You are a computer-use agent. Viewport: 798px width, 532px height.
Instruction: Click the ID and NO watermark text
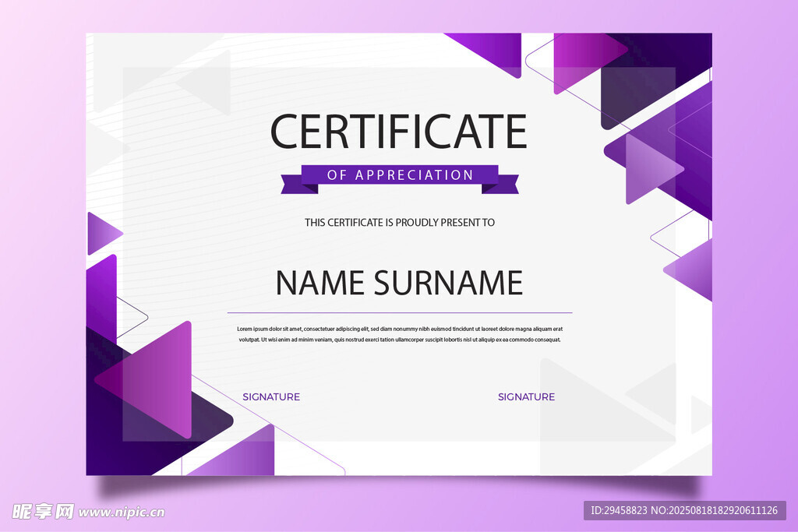(684, 511)
